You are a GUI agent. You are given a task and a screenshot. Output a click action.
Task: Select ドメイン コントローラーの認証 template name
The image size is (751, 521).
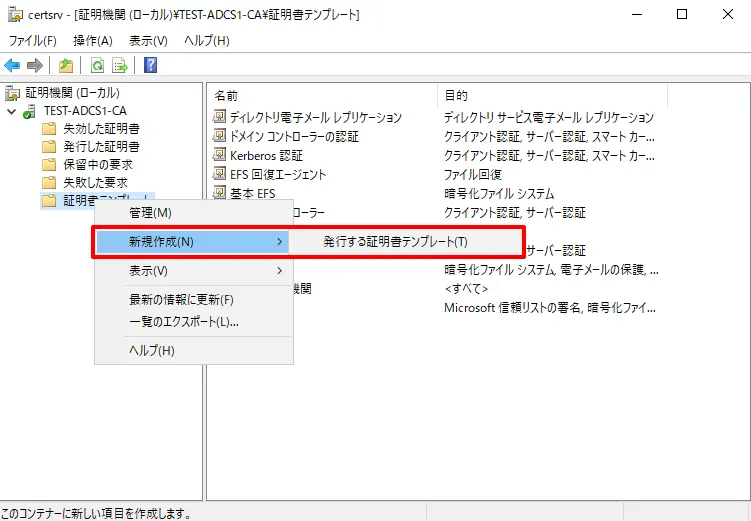point(294,136)
